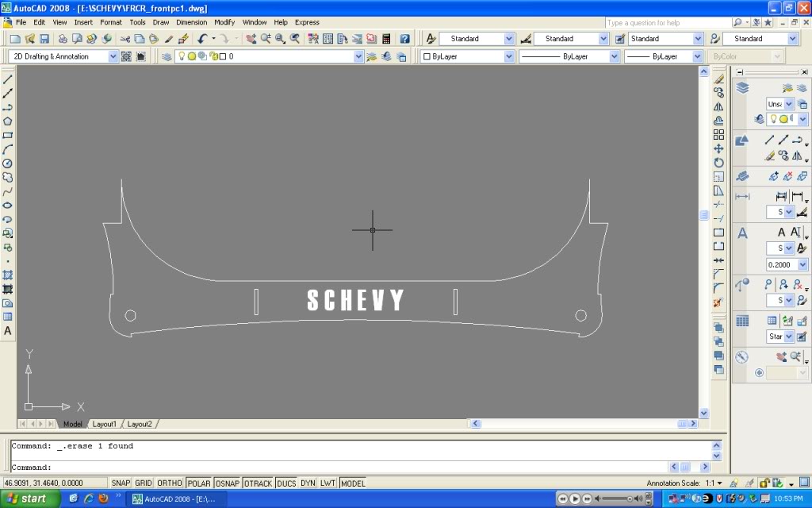This screenshot has height=508, width=812.
Task: Switch to the Layout1 tab
Action: click(104, 424)
